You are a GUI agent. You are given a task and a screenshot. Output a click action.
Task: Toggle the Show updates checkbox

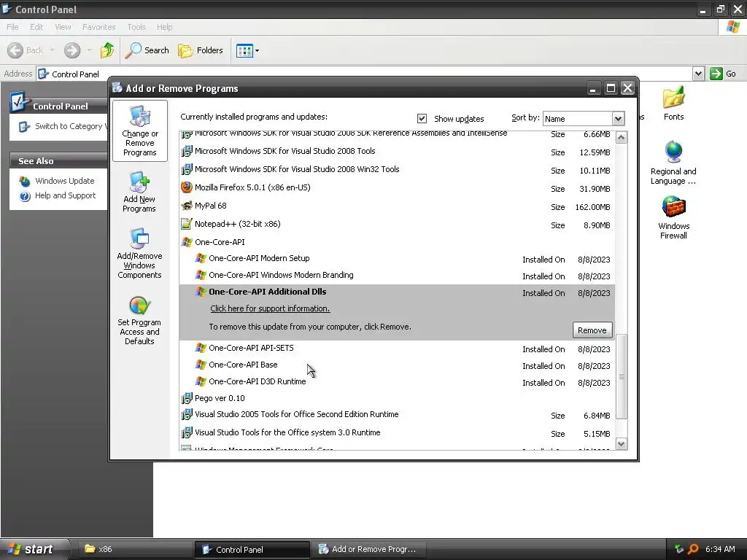pyautogui.click(x=422, y=119)
